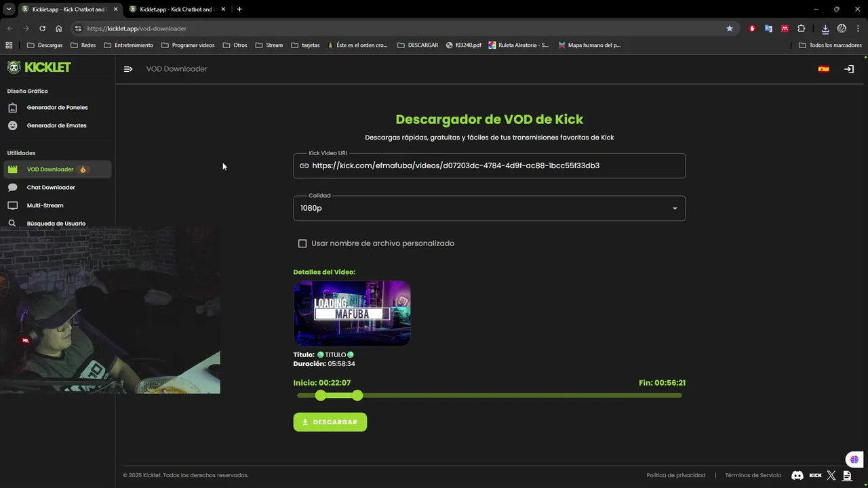Open the Calidad quality dropdown
This screenshot has height=488, width=868.
(x=489, y=208)
